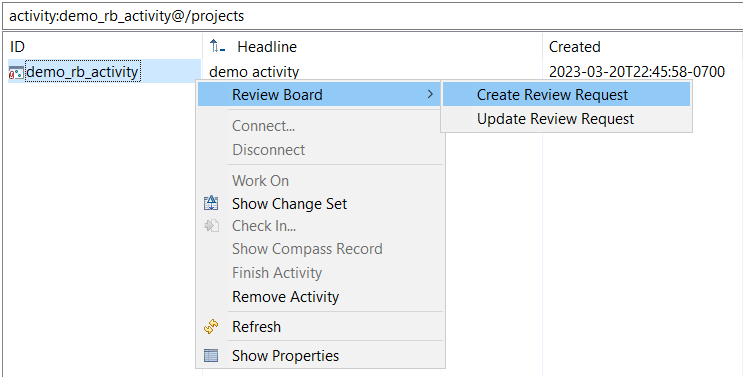Select Finish Activity menu entry
Viewport: 743px width, 377px height.
277,273
